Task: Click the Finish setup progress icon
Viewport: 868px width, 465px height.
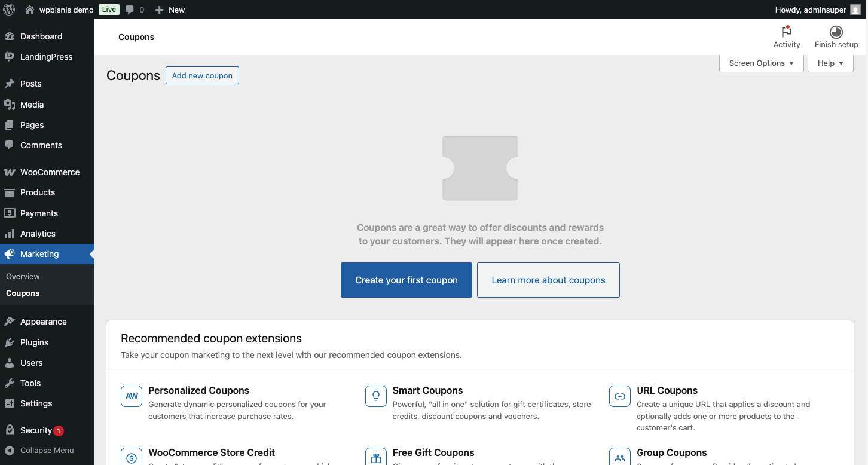Action: pos(836,32)
